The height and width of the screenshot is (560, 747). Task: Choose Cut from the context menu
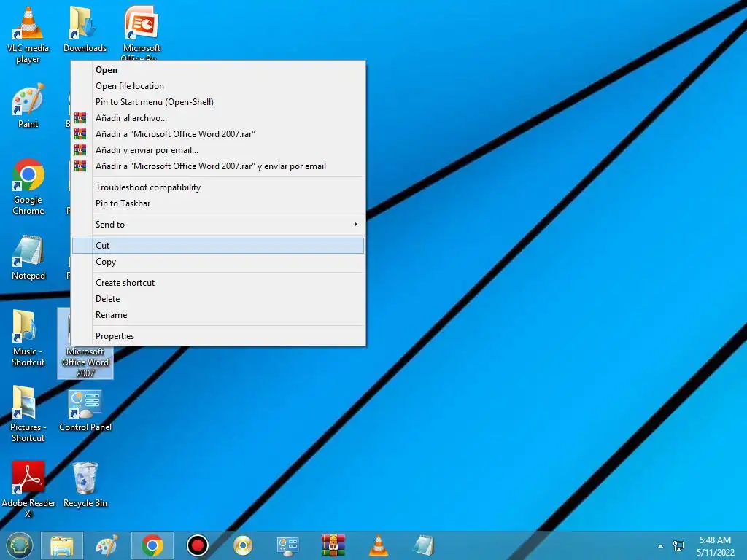(x=219, y=246)
